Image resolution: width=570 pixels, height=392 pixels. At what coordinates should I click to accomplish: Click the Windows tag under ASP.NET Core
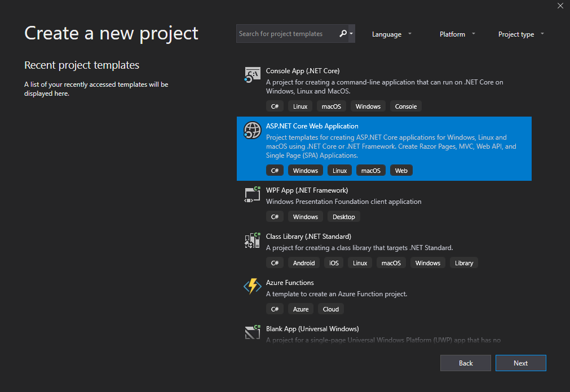[306, 171]
